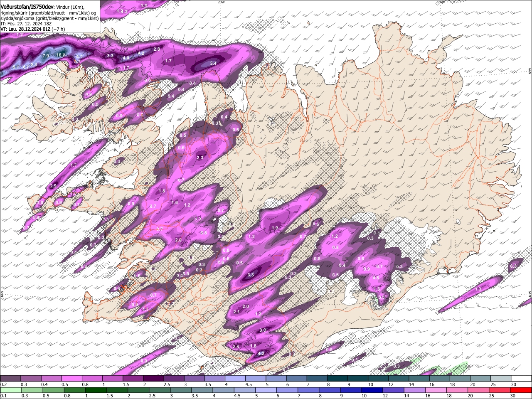This screenshot has width=532, height=399.
Task: Click the bright pink swatch labeled 0.5 in upper legend
Action: click(x=72, y=379)
